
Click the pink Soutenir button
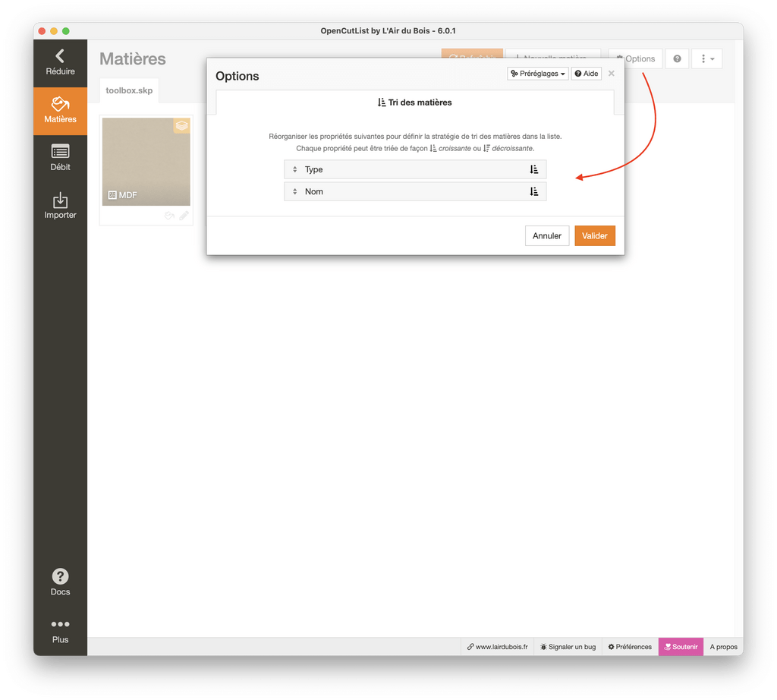click(x=681, y=646)
